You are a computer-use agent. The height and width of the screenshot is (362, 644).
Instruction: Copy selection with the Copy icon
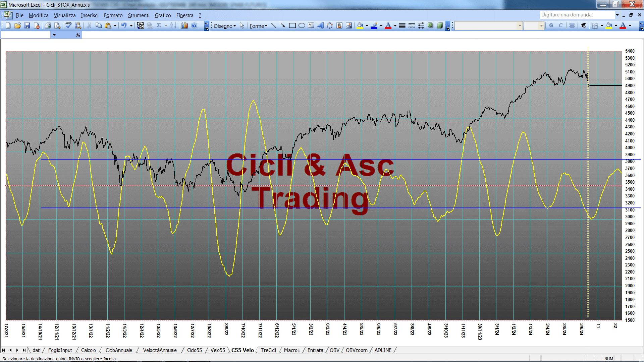click(99, 25)
